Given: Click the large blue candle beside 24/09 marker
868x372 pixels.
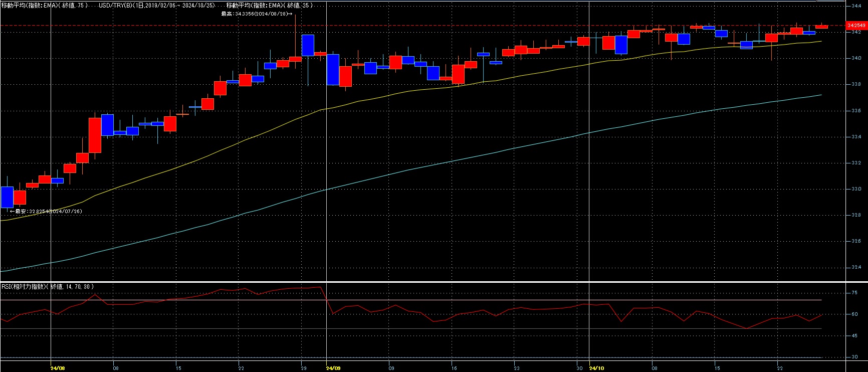Looking at the screenshot, I should 333,69.
